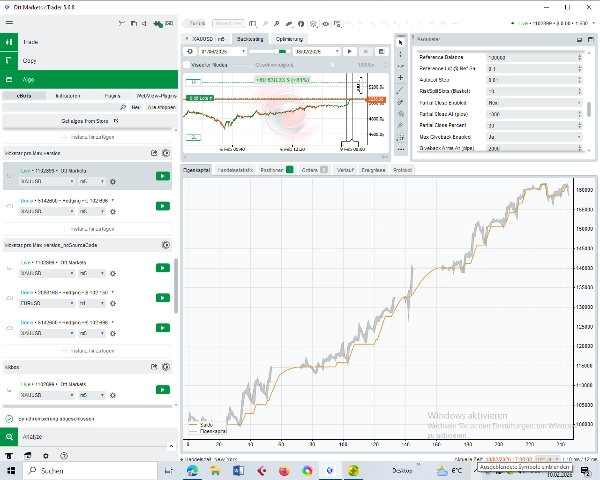Open account selector dropdown at top right

tap(591, 23)
